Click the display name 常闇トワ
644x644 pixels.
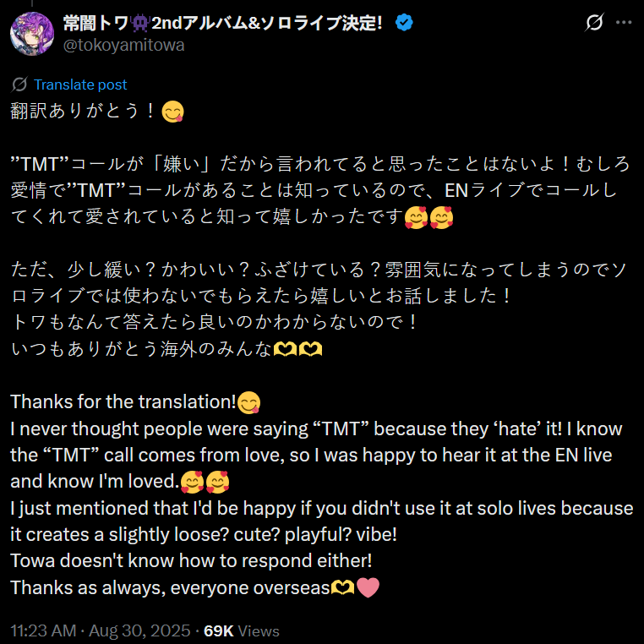[96, 23]
